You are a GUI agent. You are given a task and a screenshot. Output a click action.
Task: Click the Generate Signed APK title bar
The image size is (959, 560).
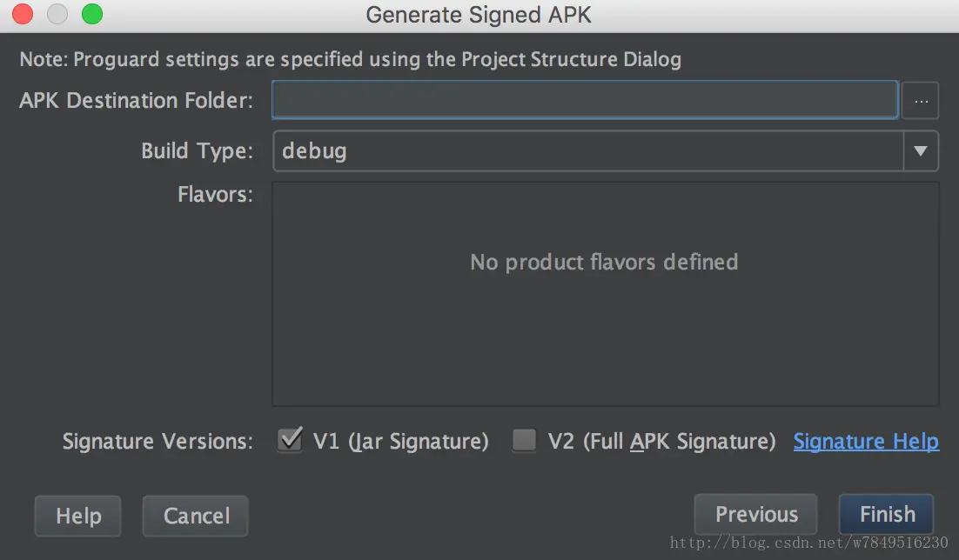pyautogui.click(x=479, y=15)
